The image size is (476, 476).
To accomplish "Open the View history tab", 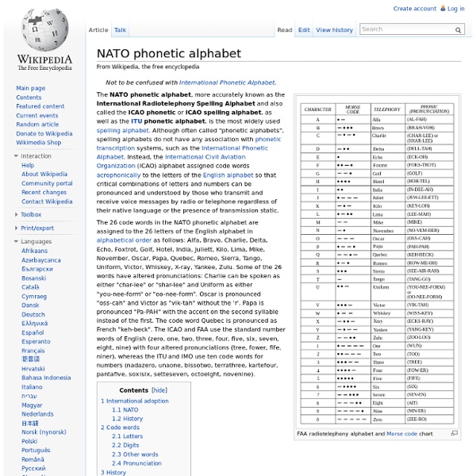I will [x=334, y=30].
